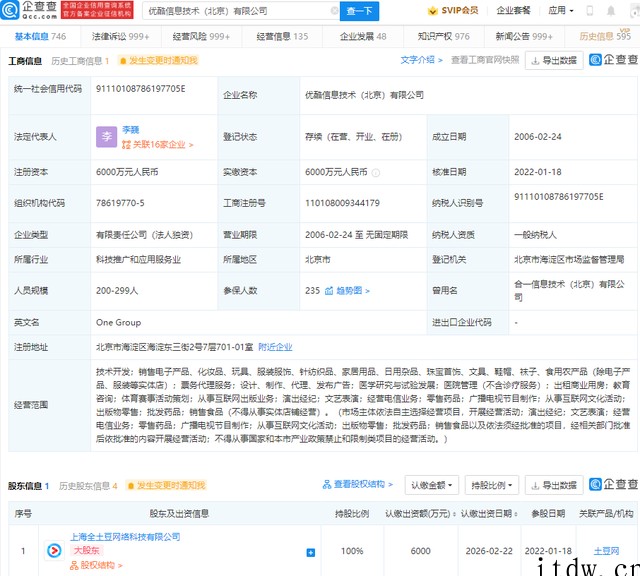Open 历史工商信息 1 sub-tab
This screenshot has height=576, width=640.
click(x=80, y=61)
